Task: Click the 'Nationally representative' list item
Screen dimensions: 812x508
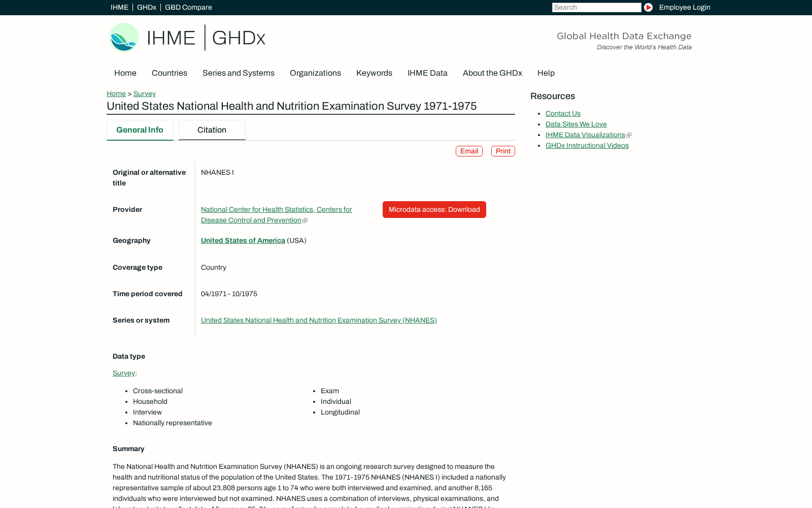Action: click(x=173, y=423)
